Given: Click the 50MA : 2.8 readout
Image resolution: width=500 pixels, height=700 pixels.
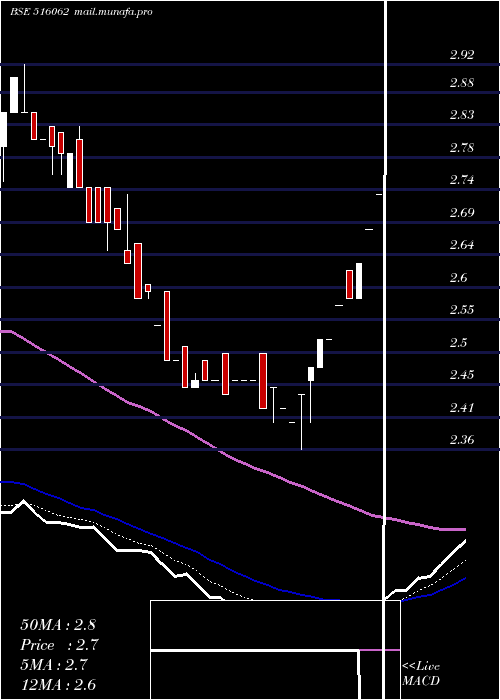Looking at the screenshot, I should click(58, 625).
